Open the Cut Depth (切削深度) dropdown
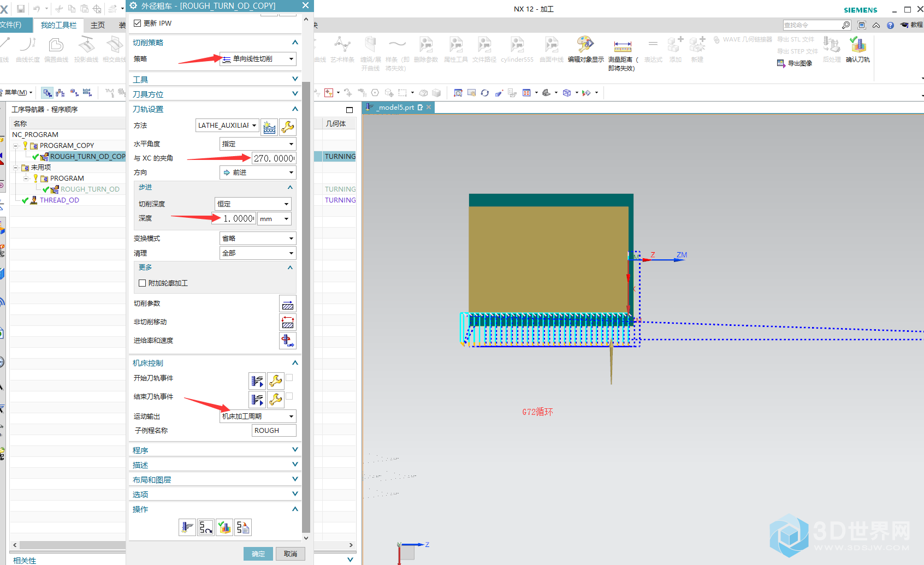Viewport: 924px width, 565px height. click(x=253, y=204)
